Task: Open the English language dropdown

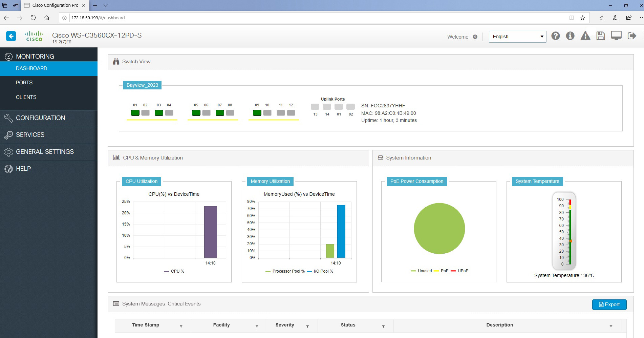Action: tap(517, 37)
